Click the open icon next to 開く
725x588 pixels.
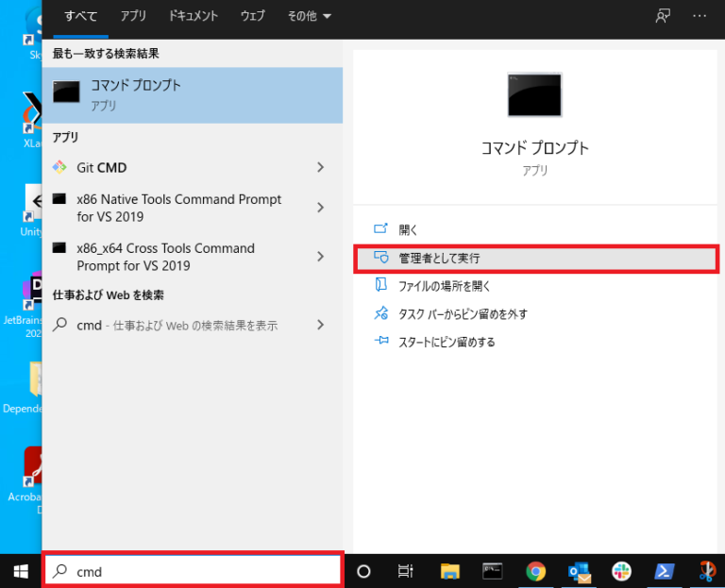pos(380,228)
